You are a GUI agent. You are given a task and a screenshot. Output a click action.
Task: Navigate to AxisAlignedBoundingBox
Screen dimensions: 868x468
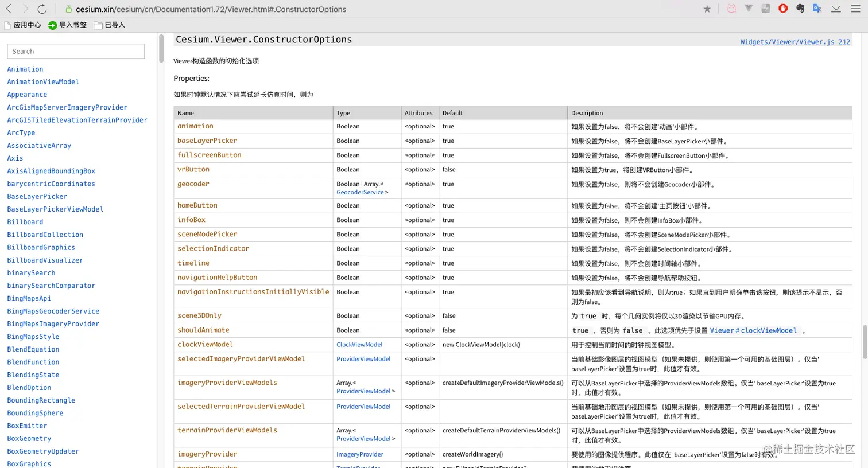tap(51, 171)
